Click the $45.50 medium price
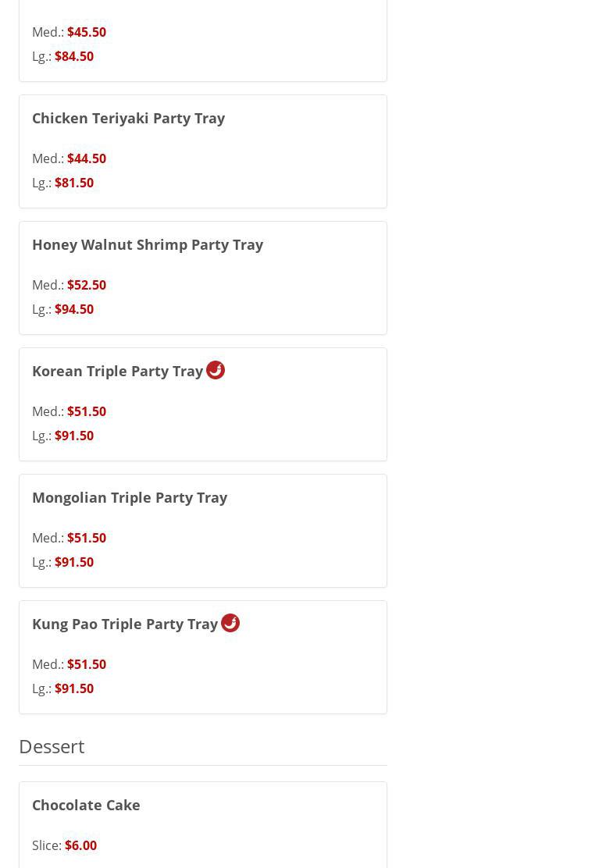613x868 pixels. 87,32
